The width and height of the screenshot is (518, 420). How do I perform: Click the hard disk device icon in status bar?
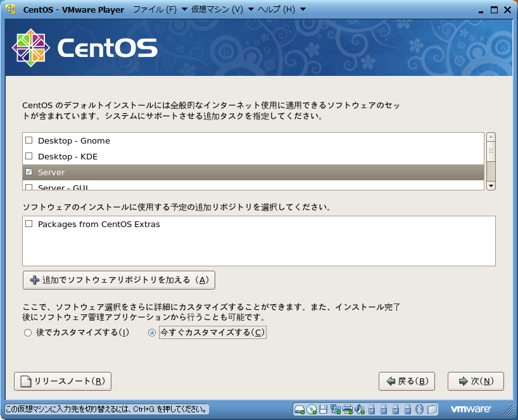pyautogui.click(x=300, y=409)
